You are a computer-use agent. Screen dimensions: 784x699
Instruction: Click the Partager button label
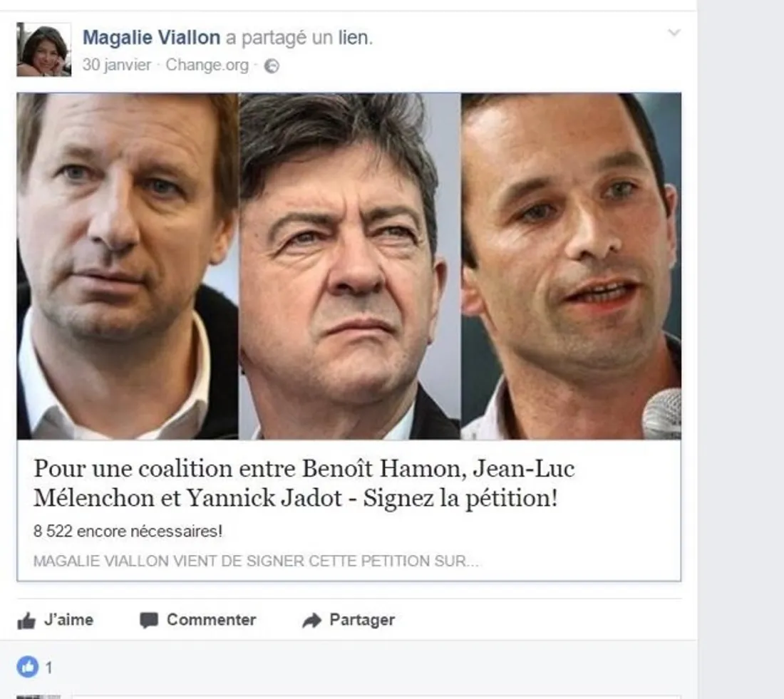pos(362,620)
